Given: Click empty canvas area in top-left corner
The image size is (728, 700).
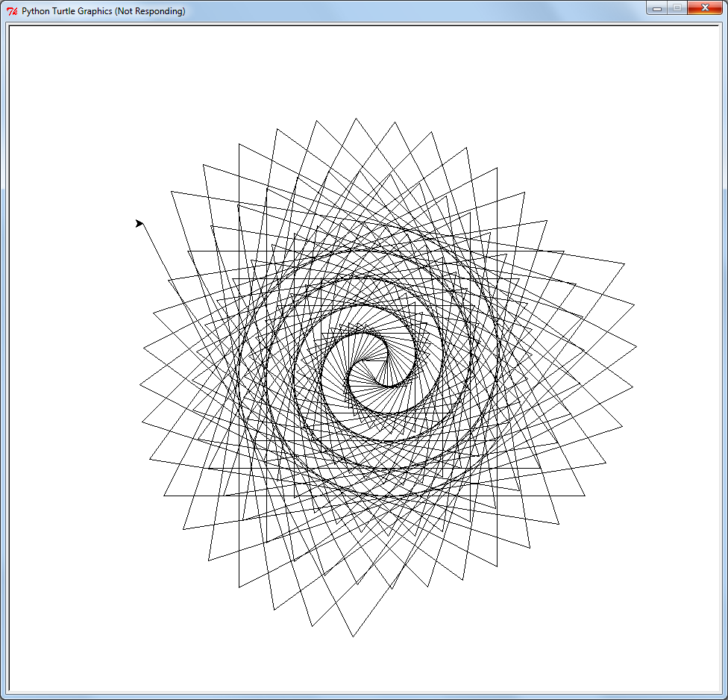Looking at the screenshot, I should coord(60,75).
